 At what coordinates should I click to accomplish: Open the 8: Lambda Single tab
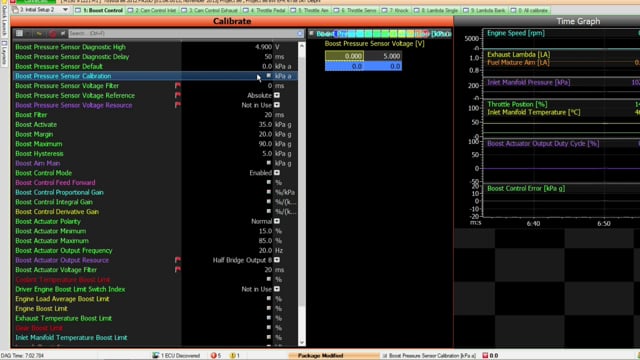tap(437, 10)
